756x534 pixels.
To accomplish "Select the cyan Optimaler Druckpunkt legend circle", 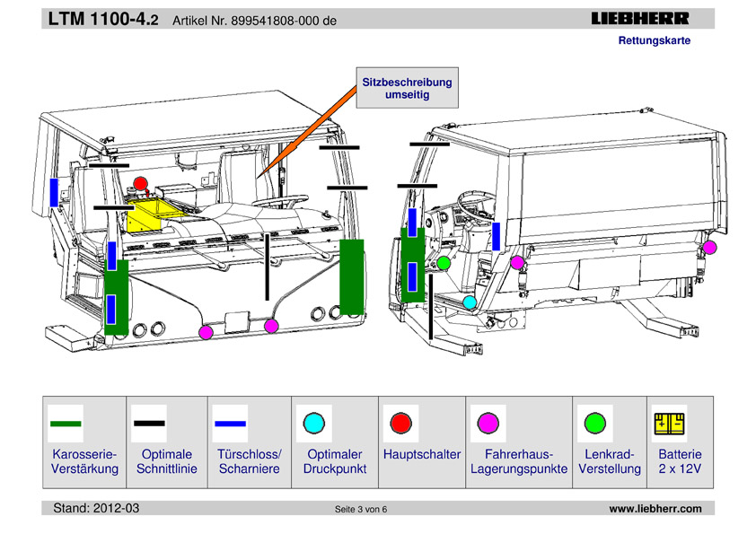I will click(x=314, y=423).
